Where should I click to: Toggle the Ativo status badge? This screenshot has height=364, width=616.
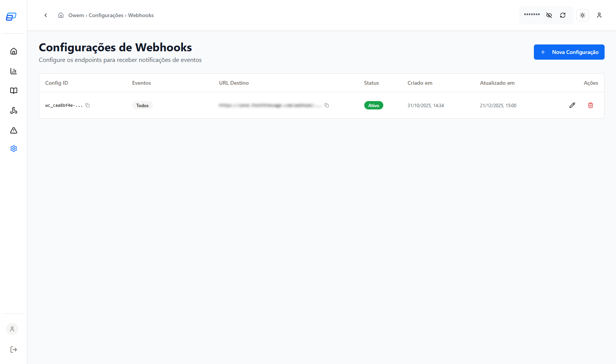tap(374, 105)
